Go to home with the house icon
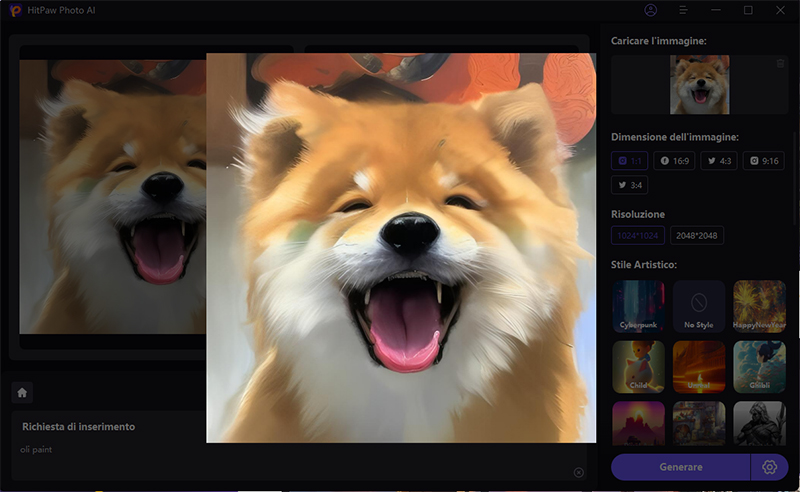 click(22, 392)
